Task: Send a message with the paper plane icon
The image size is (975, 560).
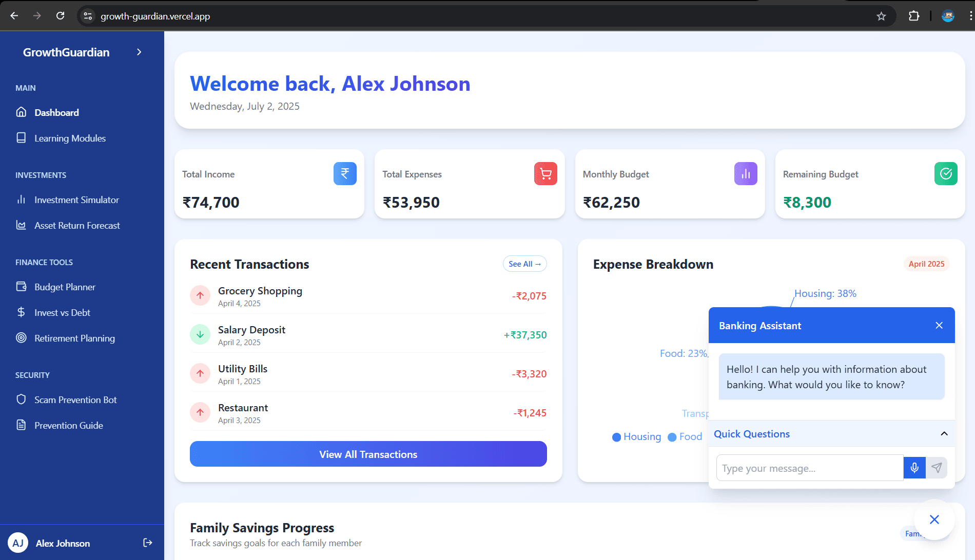Action: point(937,468)
